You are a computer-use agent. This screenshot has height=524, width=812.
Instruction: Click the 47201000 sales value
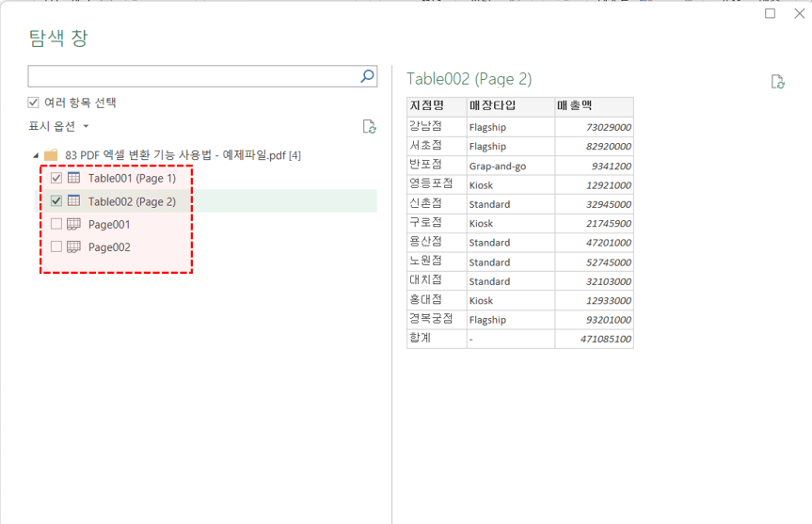tap(594, 243)
